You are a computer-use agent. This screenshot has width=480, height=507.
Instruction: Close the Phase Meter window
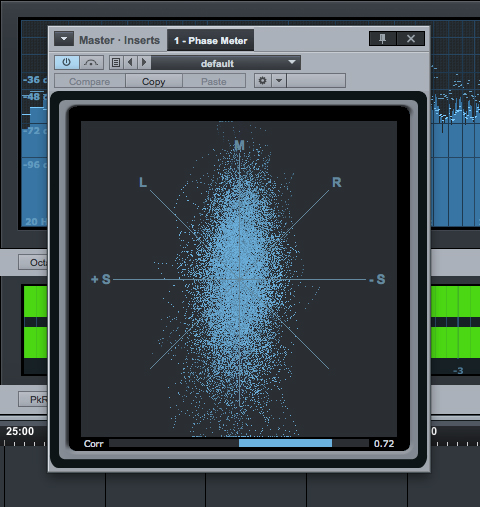411,39
